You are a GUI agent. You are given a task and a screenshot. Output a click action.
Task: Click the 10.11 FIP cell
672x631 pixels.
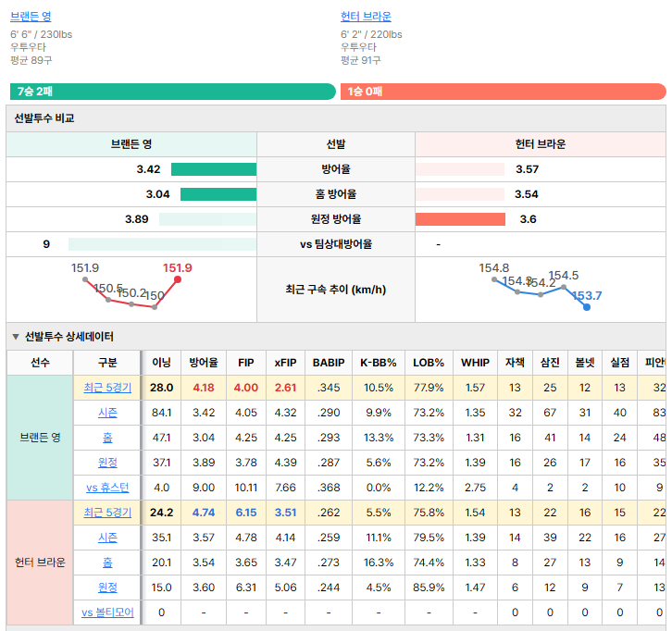246,488
